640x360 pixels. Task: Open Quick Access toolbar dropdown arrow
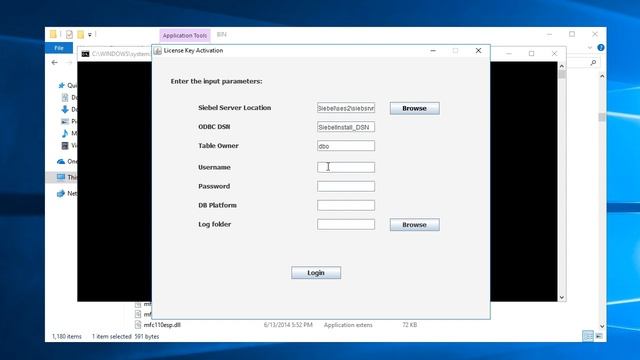(x=89, y=35)
